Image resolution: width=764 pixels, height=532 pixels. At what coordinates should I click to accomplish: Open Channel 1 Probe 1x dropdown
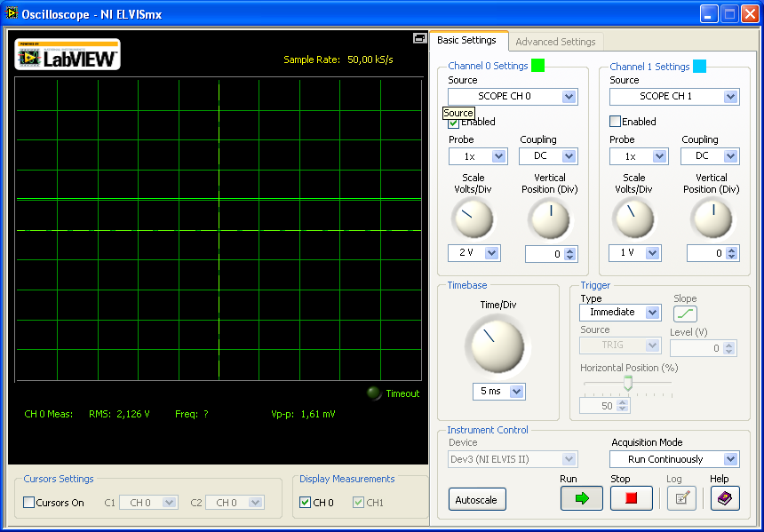(639, 156)
